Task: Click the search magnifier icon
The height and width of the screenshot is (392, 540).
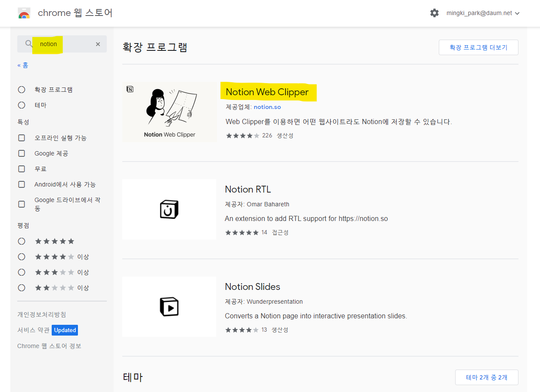Action: (29, 44)
